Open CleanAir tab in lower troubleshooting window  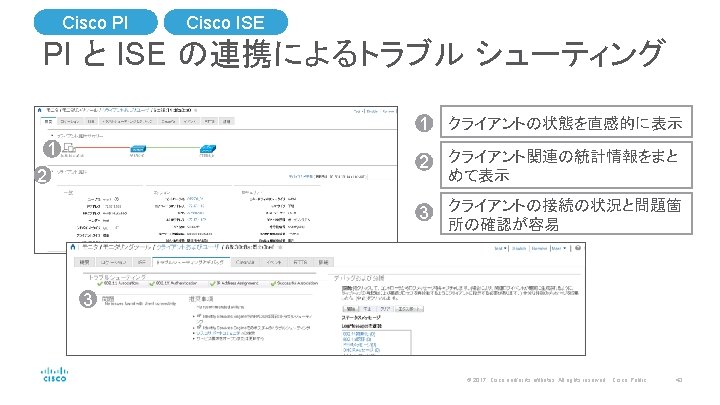(245, 262)
